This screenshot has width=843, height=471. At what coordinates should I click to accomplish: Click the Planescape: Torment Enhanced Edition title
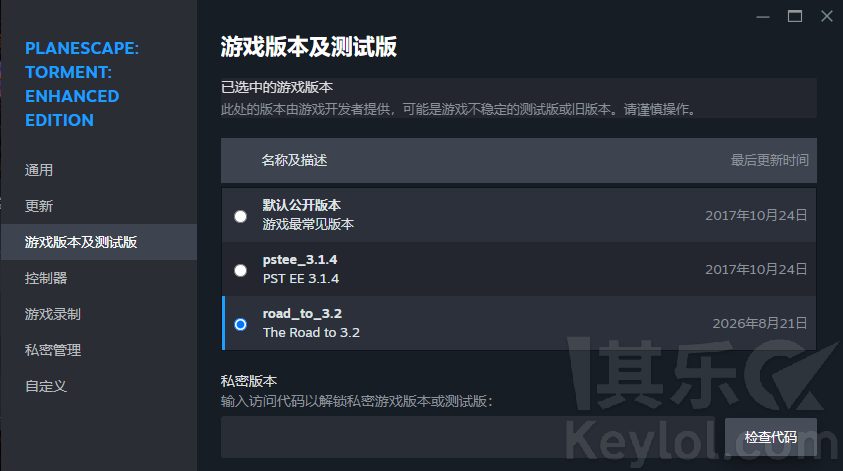[82, 84]
